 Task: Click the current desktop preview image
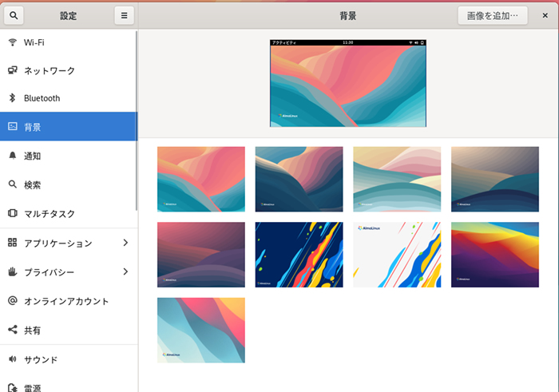tap(348, 83)
